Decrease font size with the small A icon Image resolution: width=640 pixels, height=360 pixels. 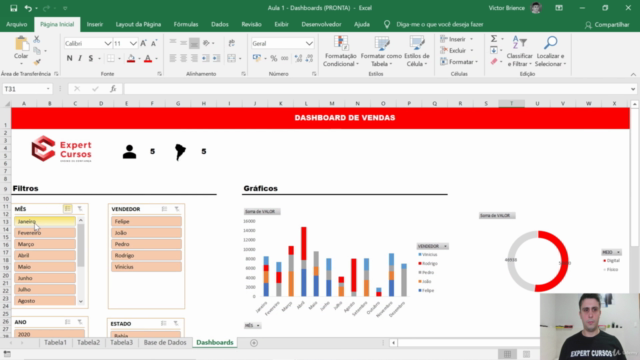[x=154, y=43]
